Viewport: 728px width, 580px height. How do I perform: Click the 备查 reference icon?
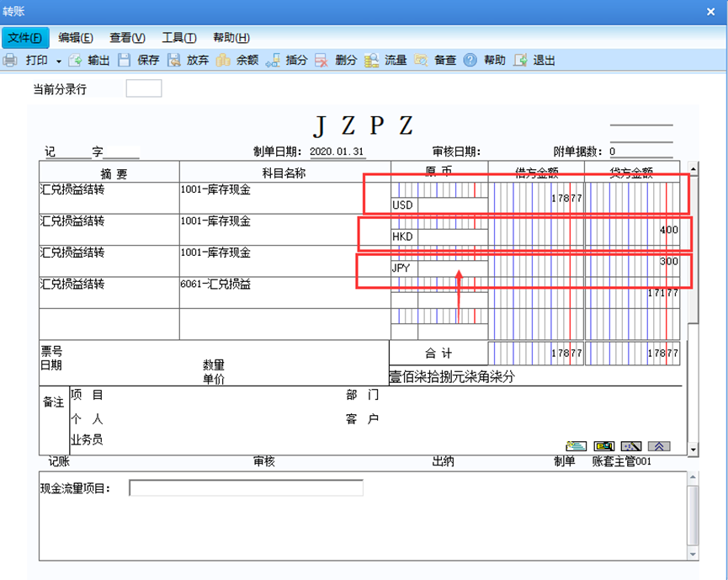coord(421,61)
